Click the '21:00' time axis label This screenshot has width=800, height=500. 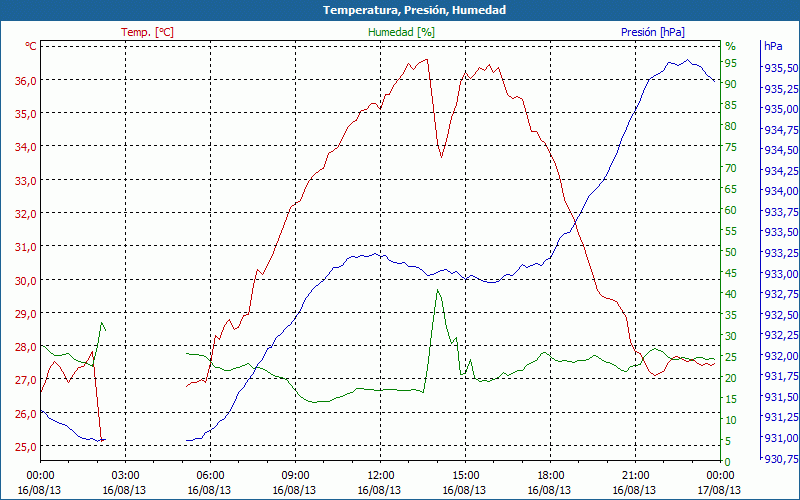635,476
